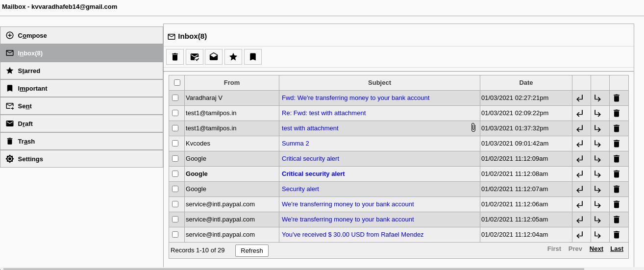Image resolution: width=644 pixels, height=270 pixels.
Task: Open Settings in the sidebar
Action: coord(30,159)
